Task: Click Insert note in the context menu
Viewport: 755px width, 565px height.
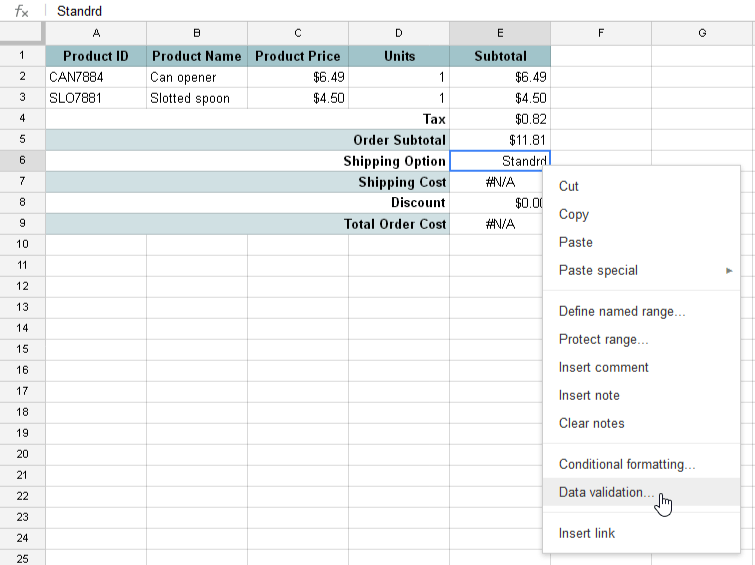Action: click(x=589, y=395)
